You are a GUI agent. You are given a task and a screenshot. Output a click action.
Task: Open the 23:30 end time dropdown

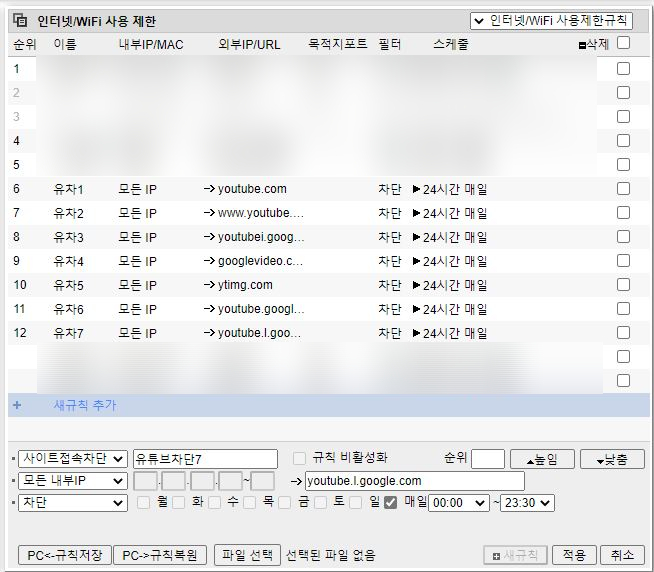(x=527, y=503)
